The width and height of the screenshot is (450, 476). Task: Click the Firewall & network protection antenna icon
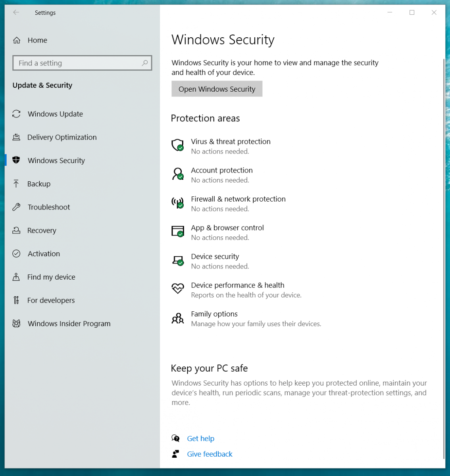point(178,203)
